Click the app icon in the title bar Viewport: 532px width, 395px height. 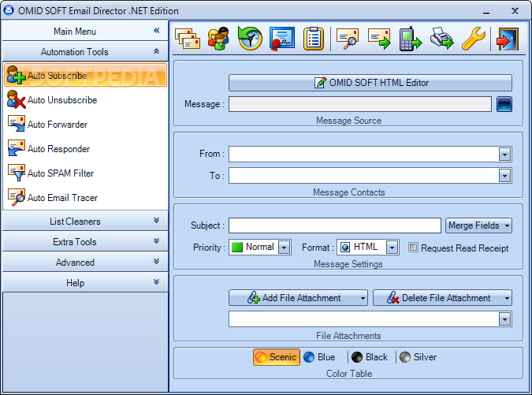coord(9,10)
